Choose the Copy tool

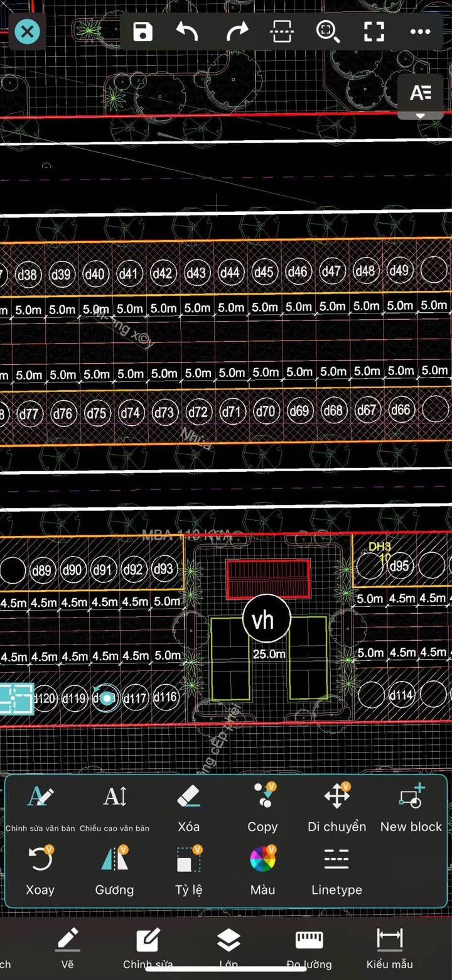click(x=262, y=807)
